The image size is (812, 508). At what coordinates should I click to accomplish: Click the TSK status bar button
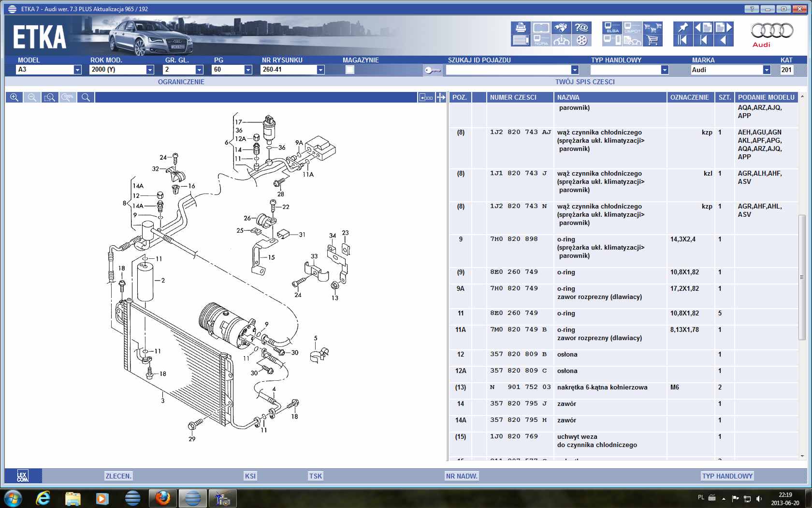[316, 476]
